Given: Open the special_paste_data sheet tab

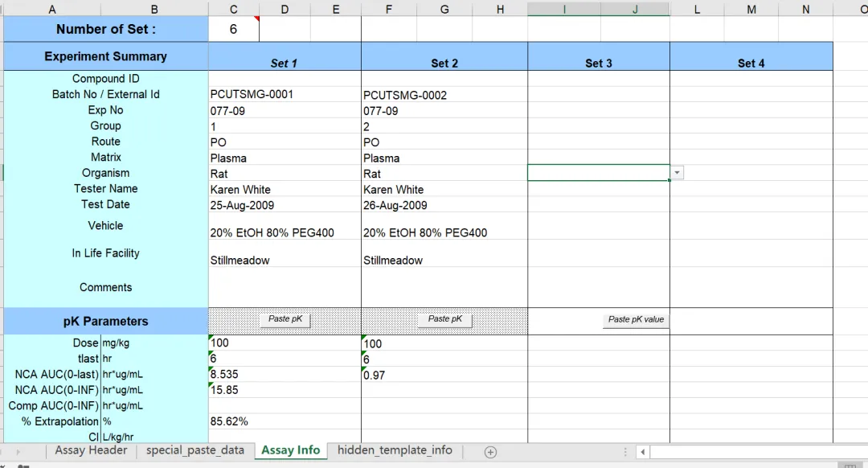Looking at the screenshot, I should click(x=194, y=450).
